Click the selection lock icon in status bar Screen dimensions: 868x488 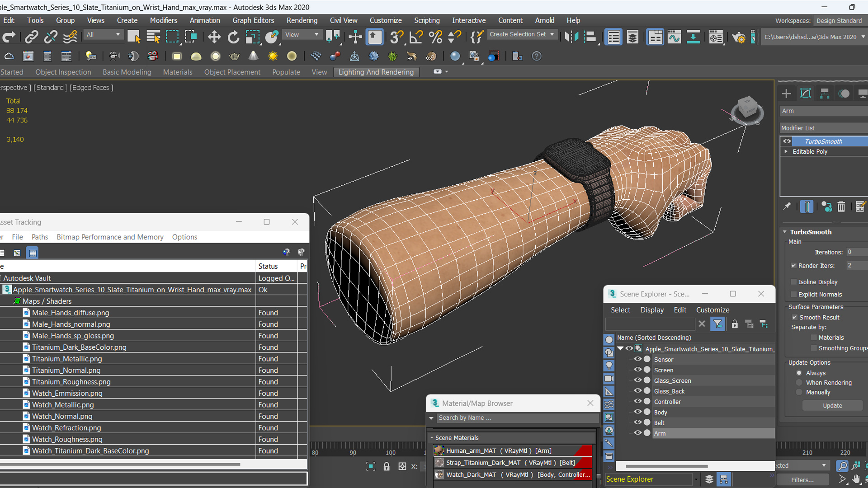click(387, 466)
